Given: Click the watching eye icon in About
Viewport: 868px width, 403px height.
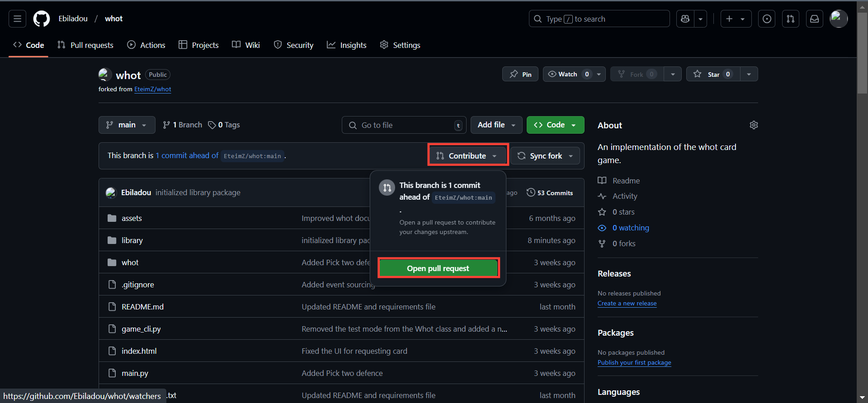Looking at the screenshot, I should click(602, 228).
